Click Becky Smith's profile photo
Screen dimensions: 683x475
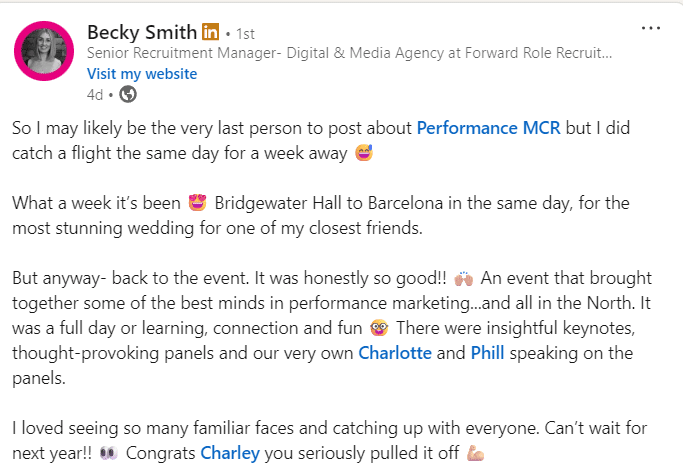pyautogui.click(x=44, y=52)
